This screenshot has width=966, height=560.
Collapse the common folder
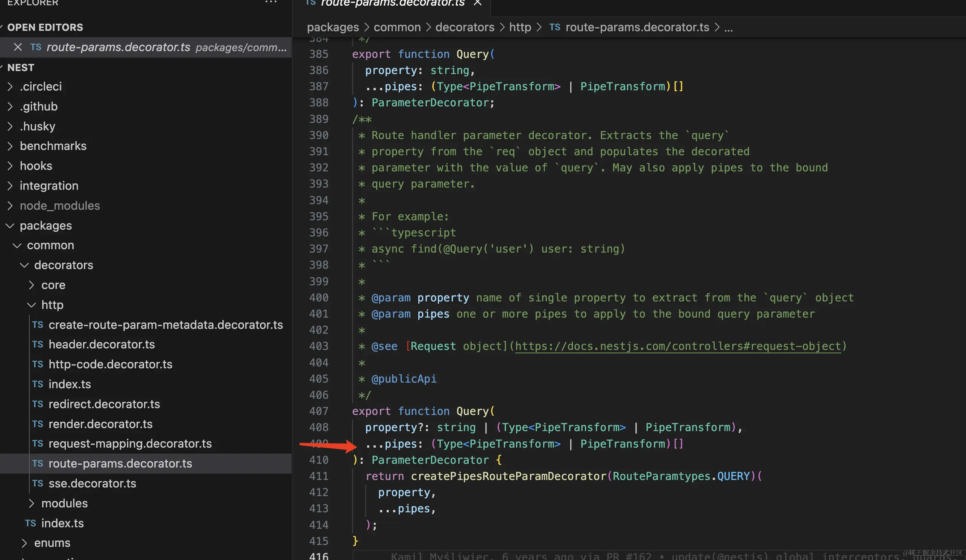point(17,245)
